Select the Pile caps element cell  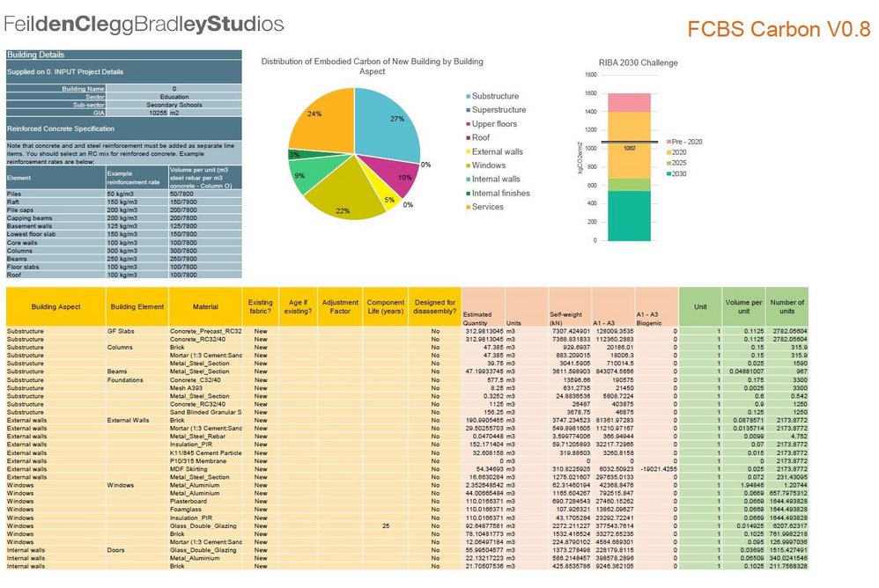[x=56, y=210]
